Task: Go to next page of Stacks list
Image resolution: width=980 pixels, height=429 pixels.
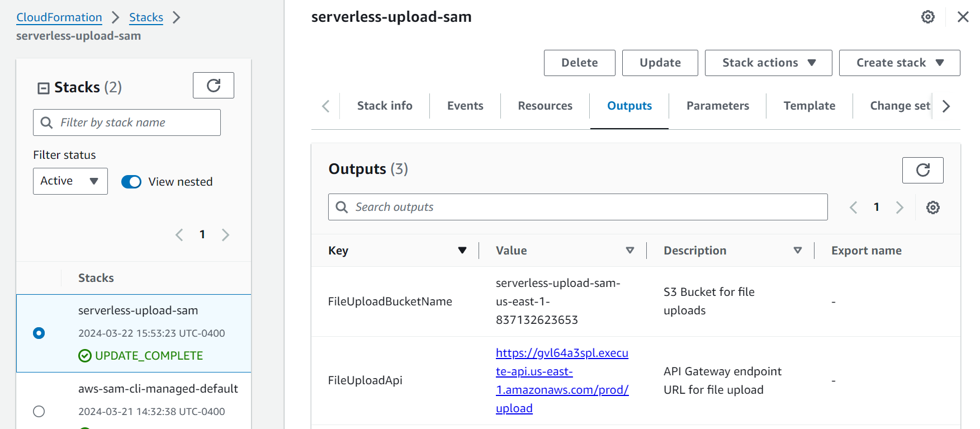Action: pos(225,235)
